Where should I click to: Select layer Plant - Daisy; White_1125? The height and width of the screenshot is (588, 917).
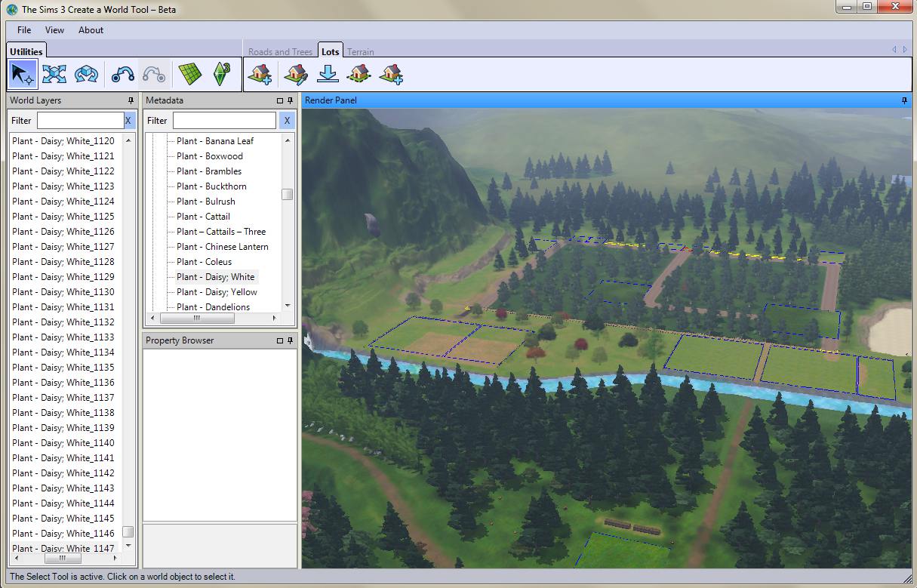pyautogui.click(x=63, y=217)
